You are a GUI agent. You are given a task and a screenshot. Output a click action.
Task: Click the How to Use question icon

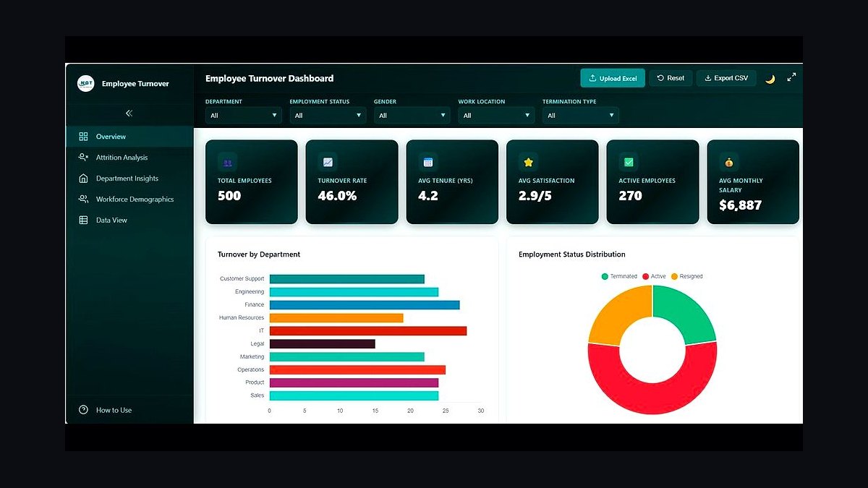83,410
